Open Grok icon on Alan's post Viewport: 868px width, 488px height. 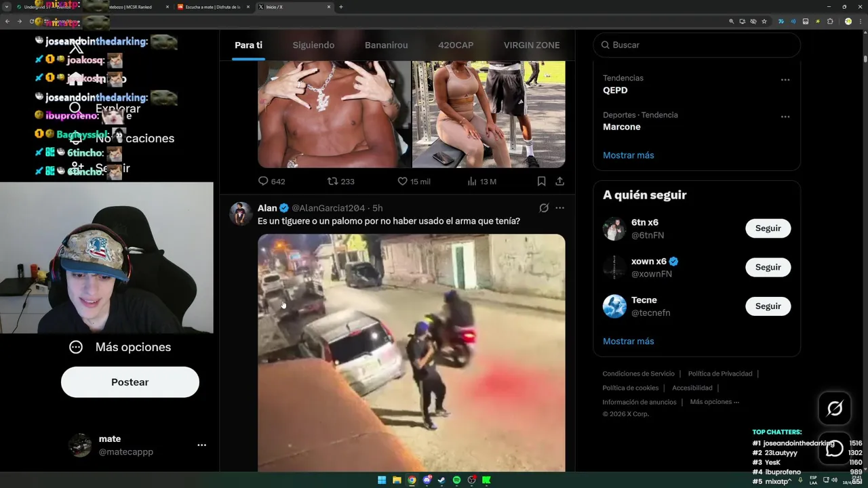pos(544,208)
